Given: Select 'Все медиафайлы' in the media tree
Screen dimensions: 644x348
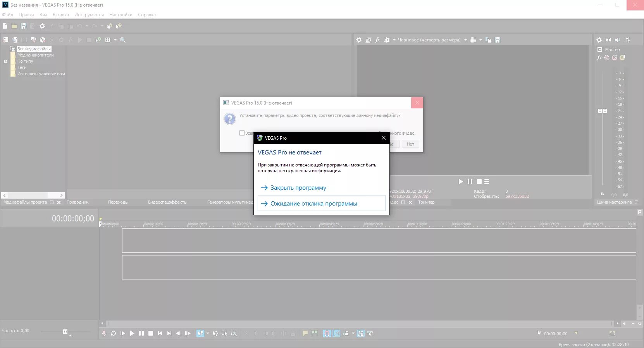Looking at the screenshot, I should [34, 49].
